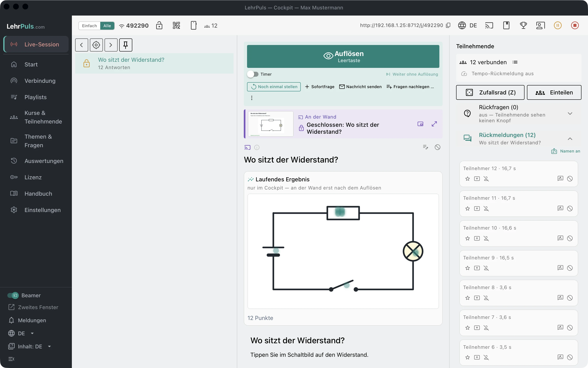Screen dimensions: 588x368
Task: Click the red stop session icon
Action: (575, 25)
